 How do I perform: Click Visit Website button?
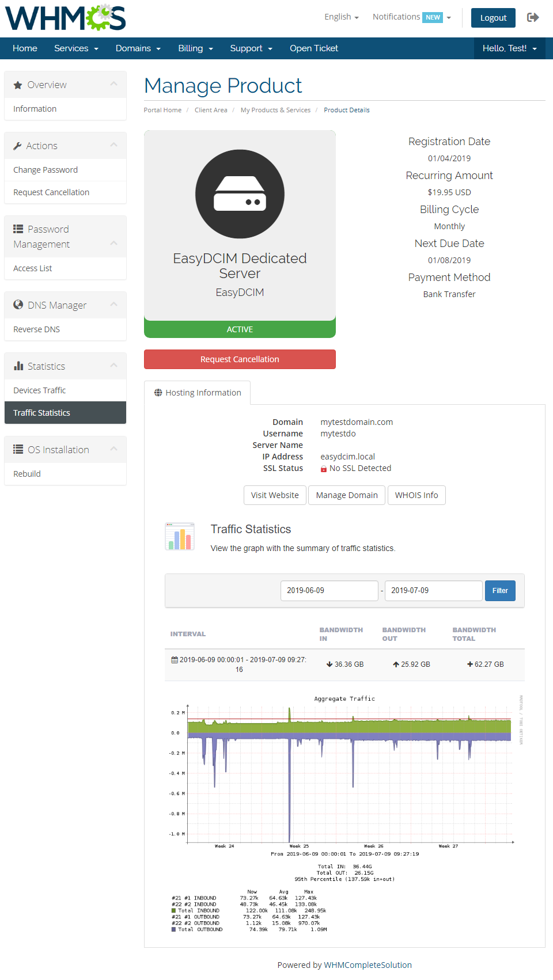click(x=275, y=495)
